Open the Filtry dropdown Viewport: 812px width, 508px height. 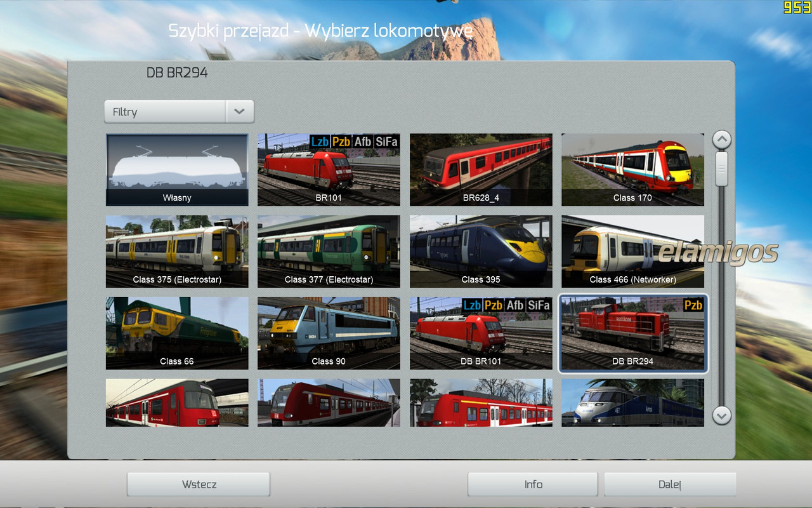[x=179, y=112]
